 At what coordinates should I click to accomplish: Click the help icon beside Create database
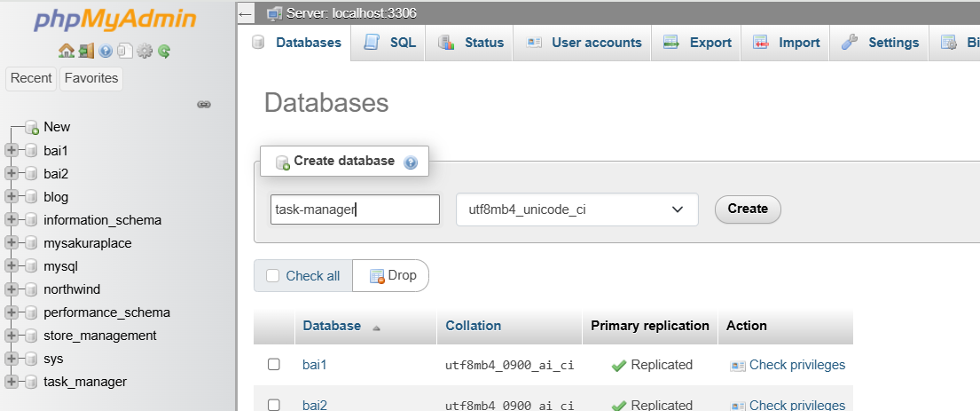tap(410, 162)
